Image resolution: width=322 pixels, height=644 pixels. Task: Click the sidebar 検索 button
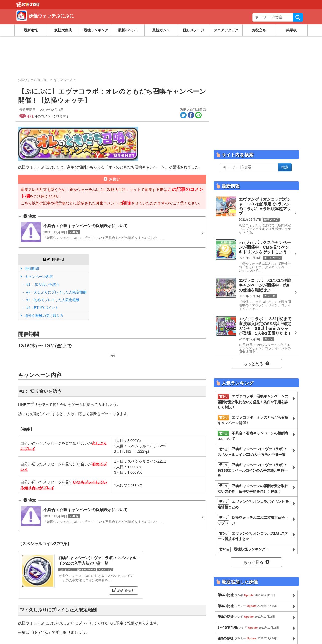click(x=285, y=167)
